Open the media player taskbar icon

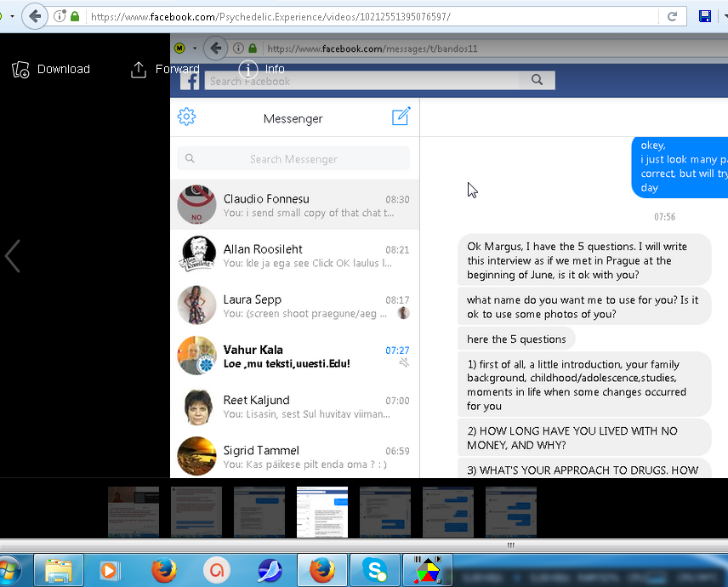tap(111, 570)
